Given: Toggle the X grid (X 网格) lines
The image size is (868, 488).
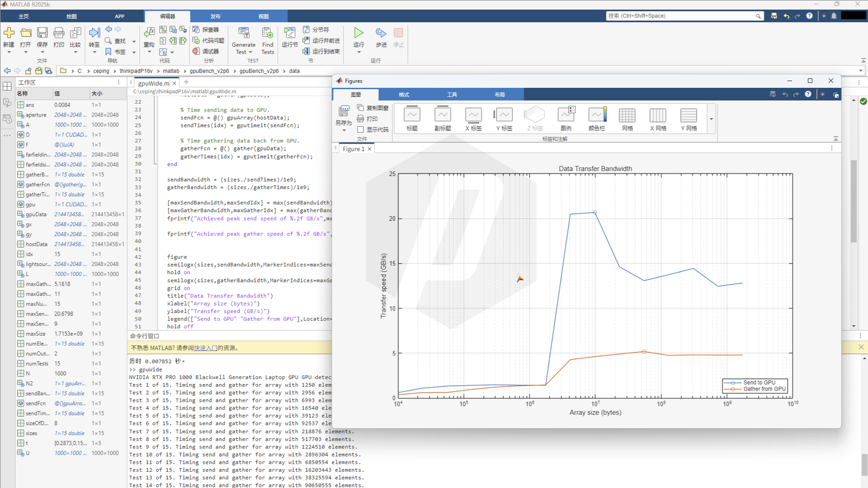Looking at the screenshot, I should pyautogui.click(x=658, y=115).
